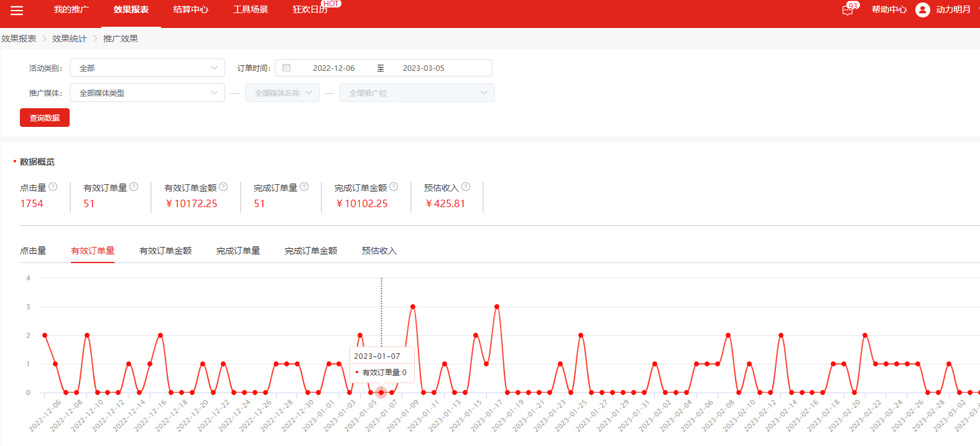
Task: Click help icon beside 有效订单量
Action: click(134, 187)
